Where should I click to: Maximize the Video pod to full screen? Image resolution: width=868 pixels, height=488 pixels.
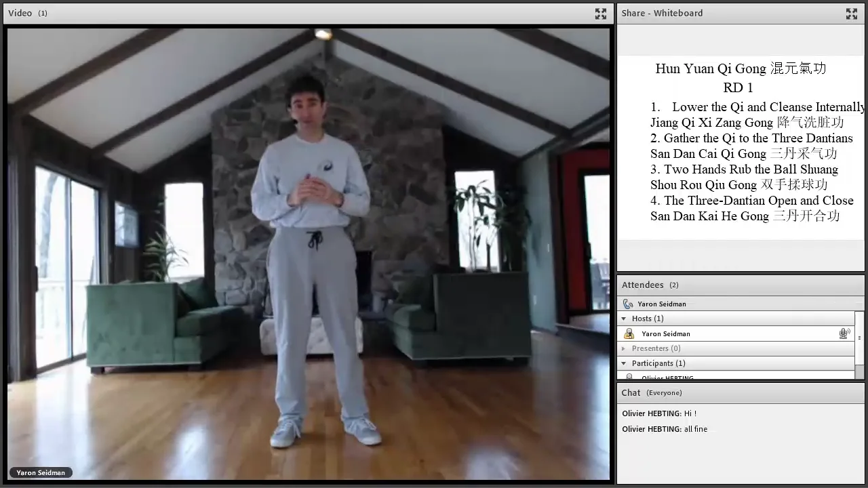[x=601, y=14]
